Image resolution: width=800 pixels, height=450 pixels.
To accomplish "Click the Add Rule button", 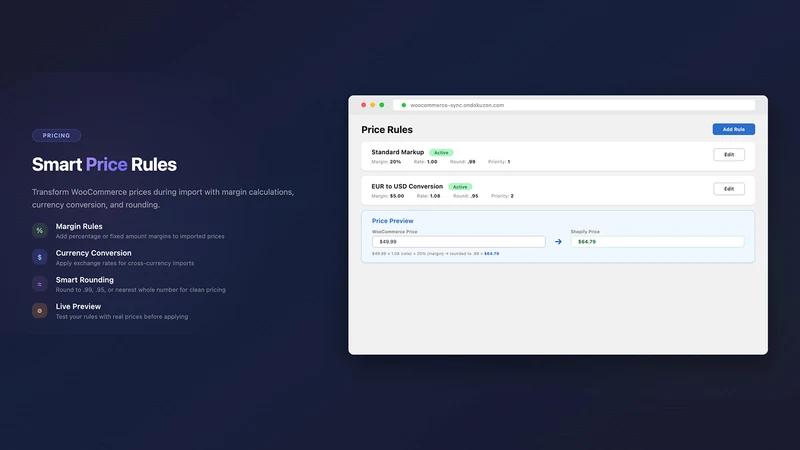I will [733, 129].
